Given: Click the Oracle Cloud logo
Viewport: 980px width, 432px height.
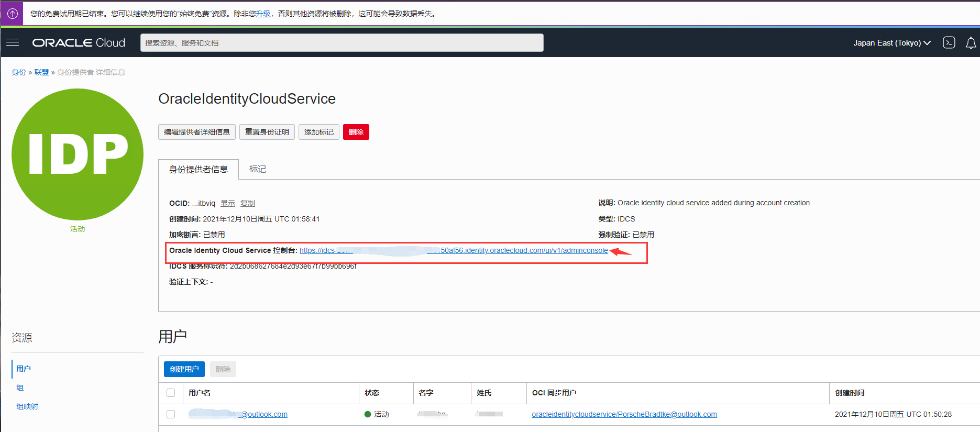Looking at the screenshot, I should tap(79, 43).
